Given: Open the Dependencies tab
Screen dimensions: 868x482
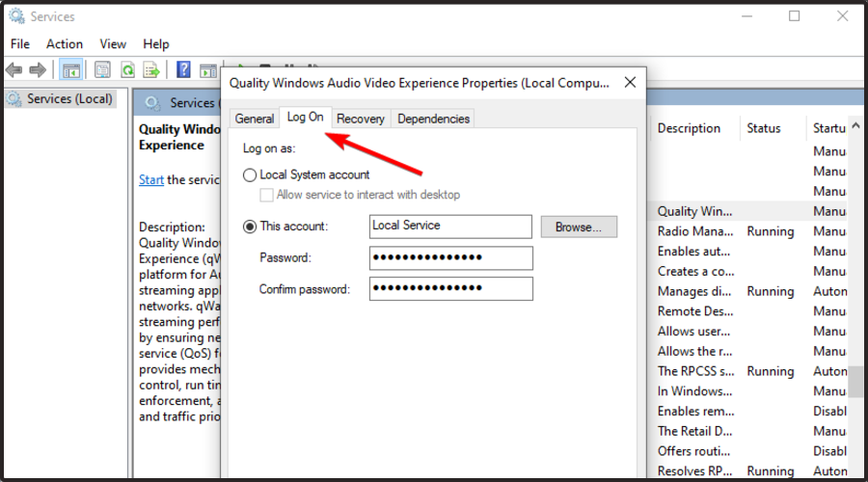Looking at the screenshot, I should tap(433, 119).
